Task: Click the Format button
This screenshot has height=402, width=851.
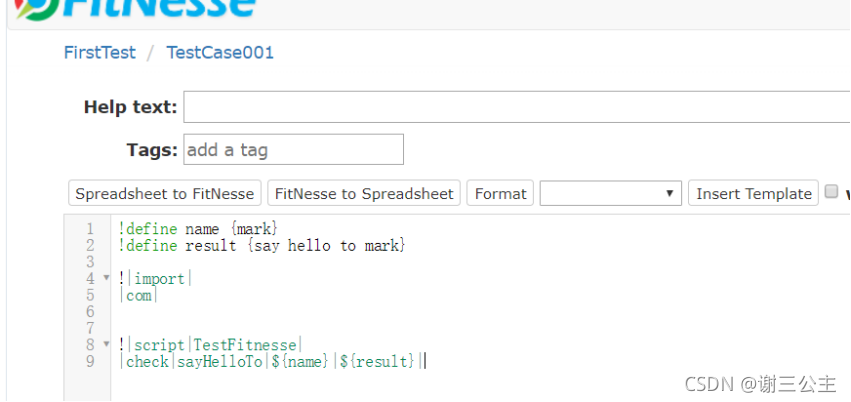Action: point(500,194)
